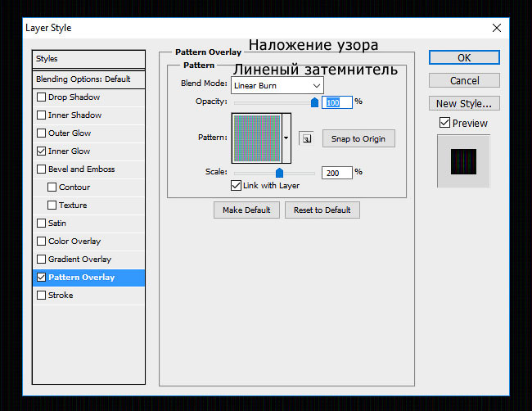Toggle the Preview checkbox
The height and width of the screenshot is (411, 532).
[444, 123]
